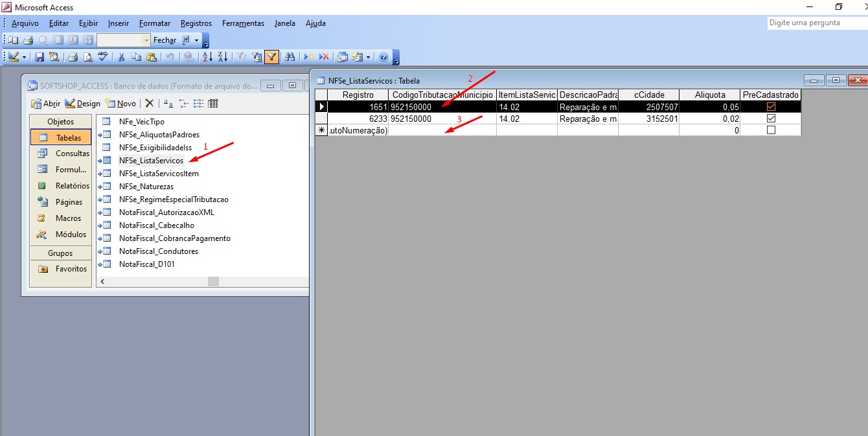Image resolution: width=868 pixels, height=436 pixels.
Task: Sort records descending with the Z-A icon
Action: pos(222,57)
